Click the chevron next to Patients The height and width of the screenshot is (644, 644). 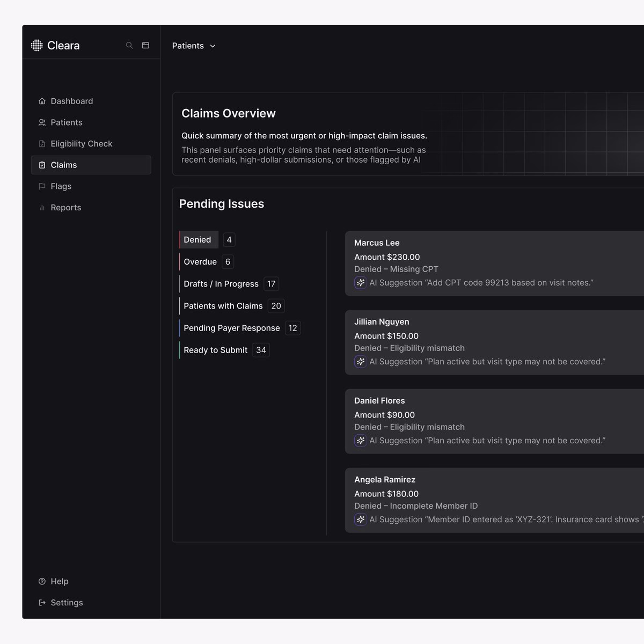pos(213,46)
